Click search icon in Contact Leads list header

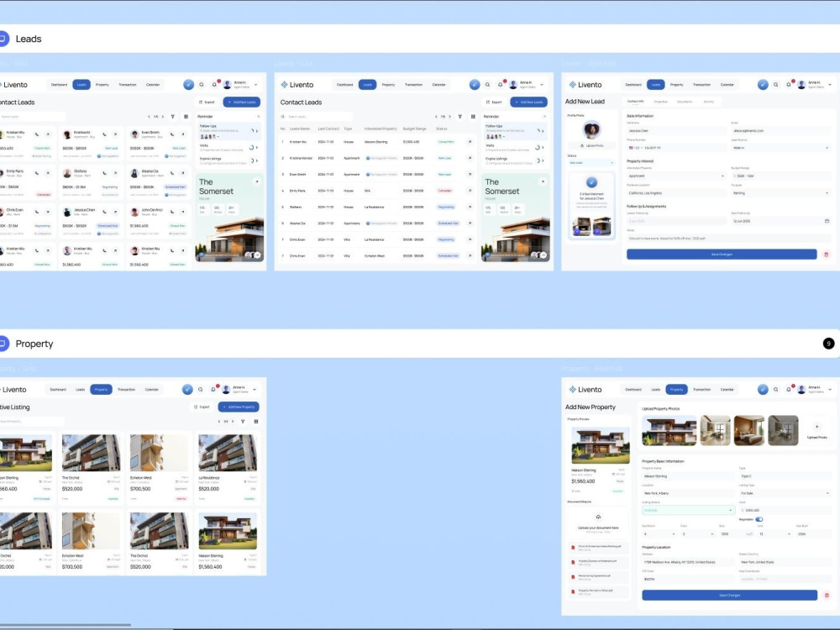(487, 85)
